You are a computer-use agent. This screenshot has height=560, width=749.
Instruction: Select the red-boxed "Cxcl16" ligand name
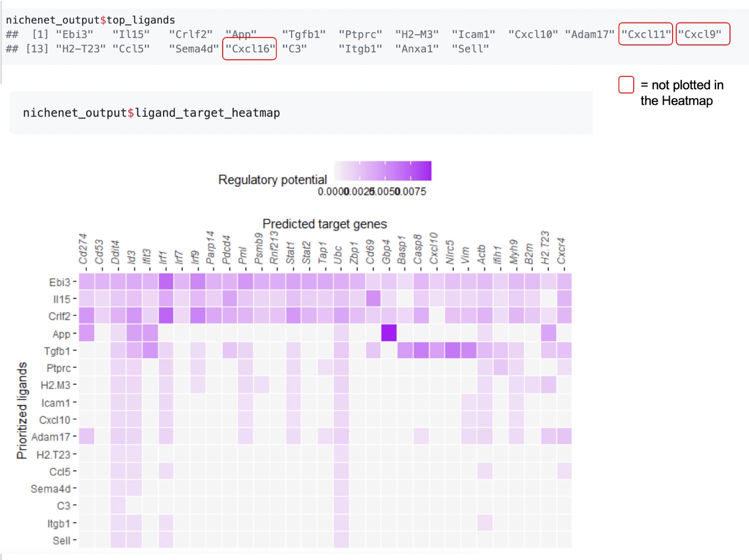[x=249, y=49]
